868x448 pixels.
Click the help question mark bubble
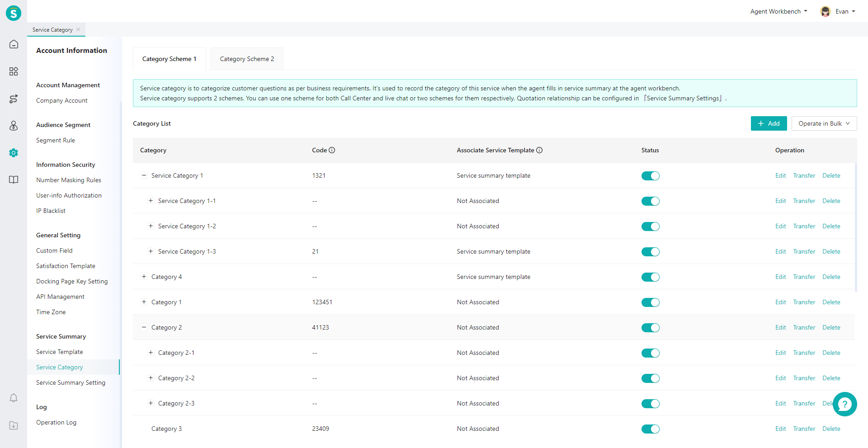844,404
